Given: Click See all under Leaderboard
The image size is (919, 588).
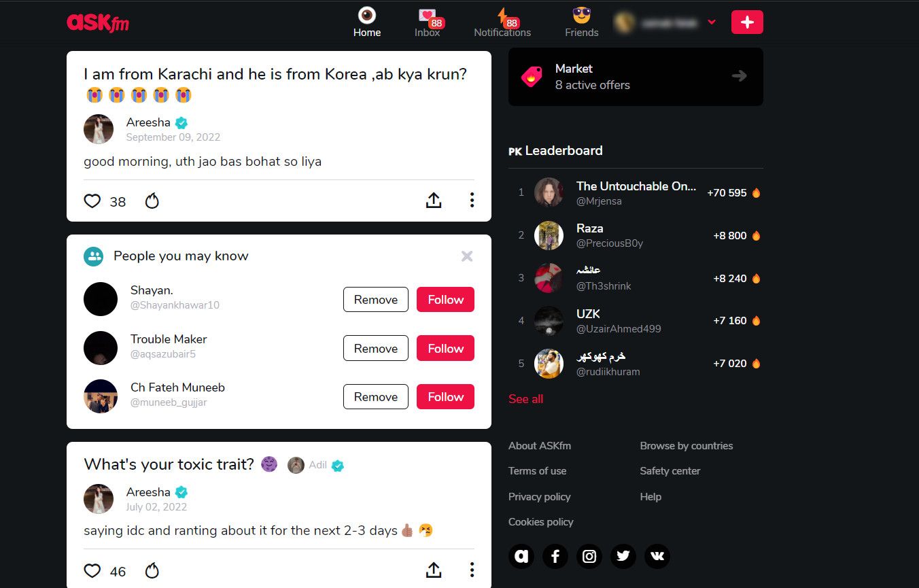Looking at the screenshot, I should (525, 399).
